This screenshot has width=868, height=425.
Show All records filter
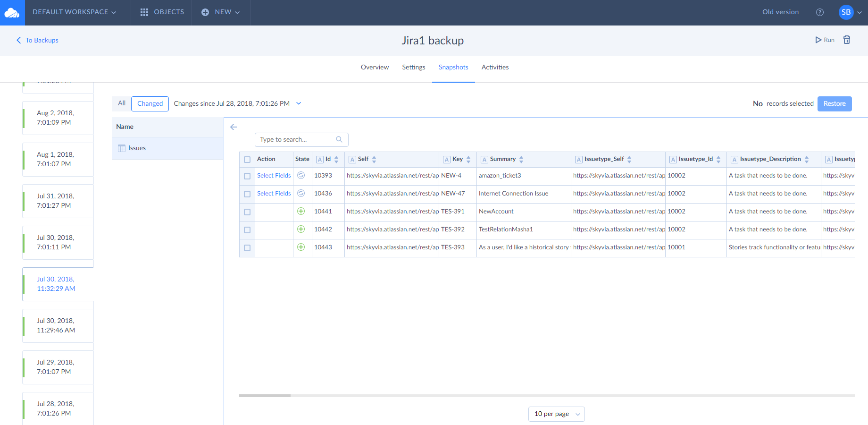[x=122, y=103]
